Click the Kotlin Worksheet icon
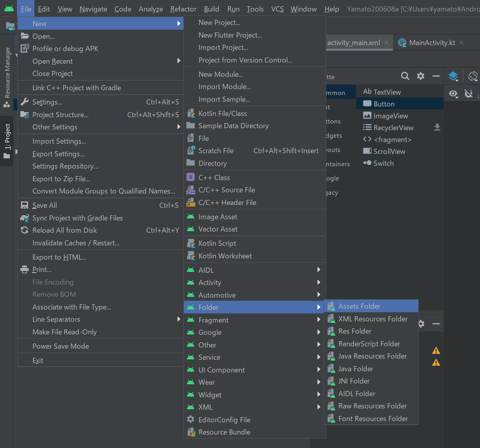Image resolution: width=480 pixels, height=448 pixels. pos(191,256)
